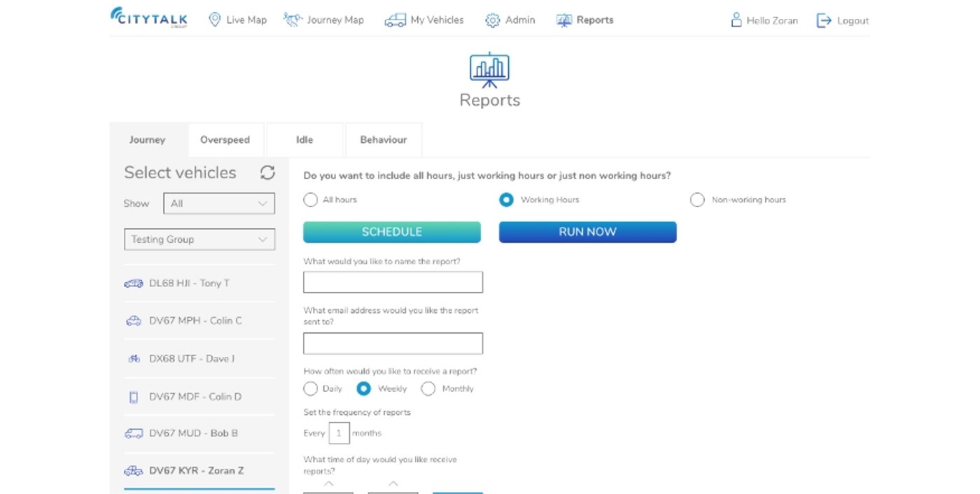This screenshot has height=494, width=980.
Task: Click the minute up arrow in time picker
Action: [393, 484]
